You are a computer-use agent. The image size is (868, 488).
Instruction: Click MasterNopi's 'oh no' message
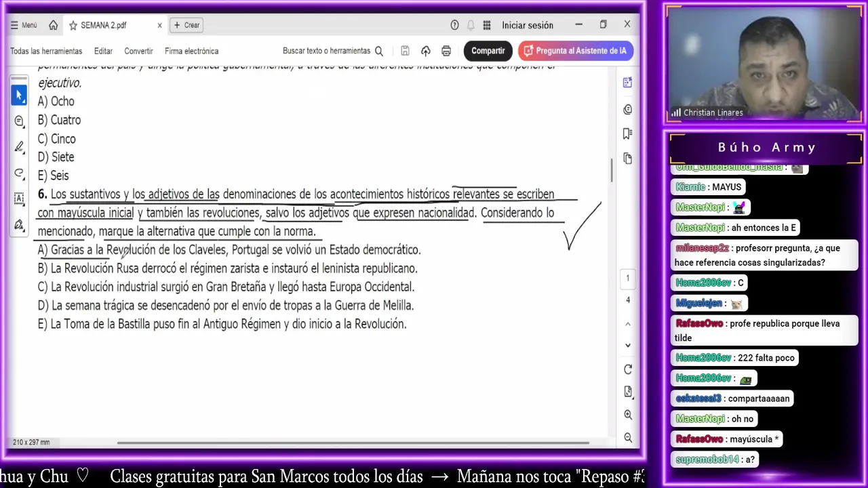[715, 419]
